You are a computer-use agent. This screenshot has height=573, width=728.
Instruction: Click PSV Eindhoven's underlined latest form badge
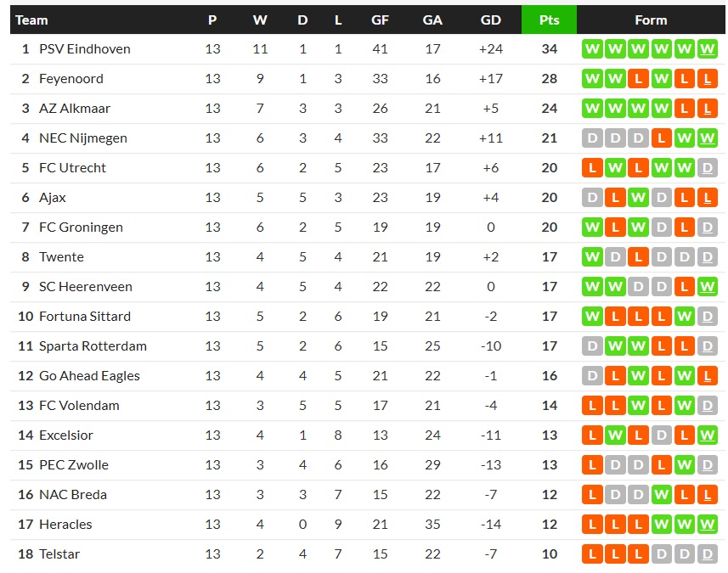707,49
